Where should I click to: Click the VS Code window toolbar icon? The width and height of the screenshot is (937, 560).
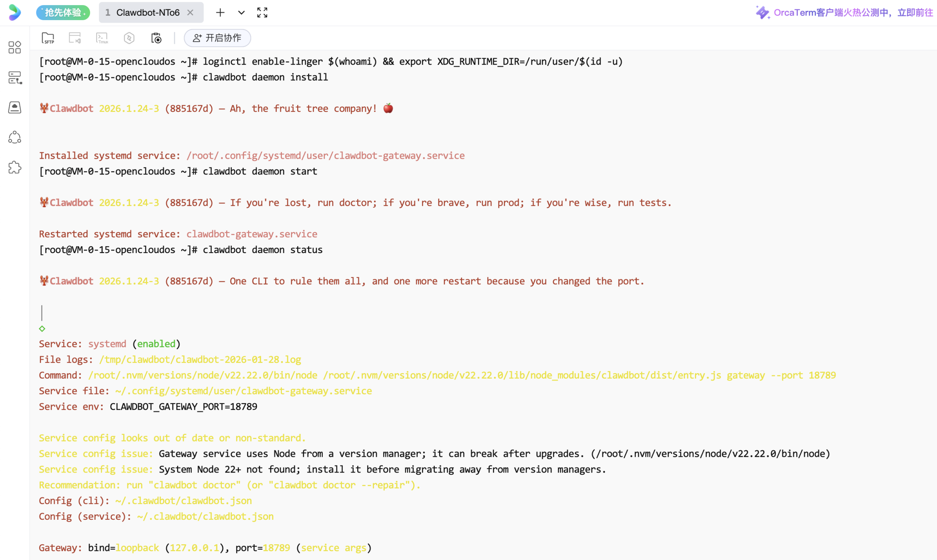75,38
